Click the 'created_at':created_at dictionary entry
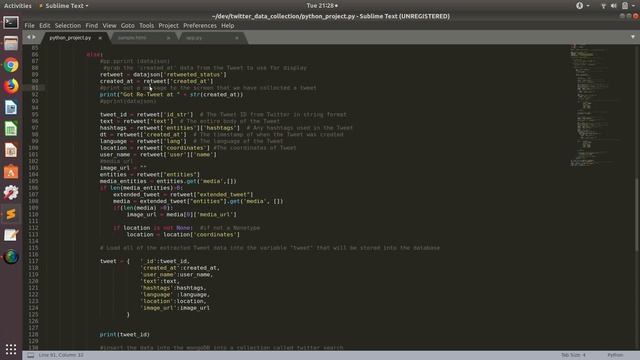Viewport: 640px width, 360px height. tap(180, 268)
